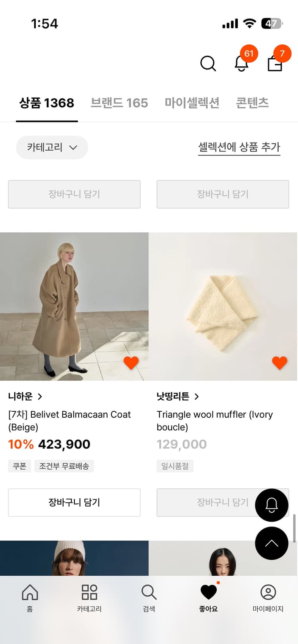Open 카테고리 from the bottom navigation bar

pos(89,595)
